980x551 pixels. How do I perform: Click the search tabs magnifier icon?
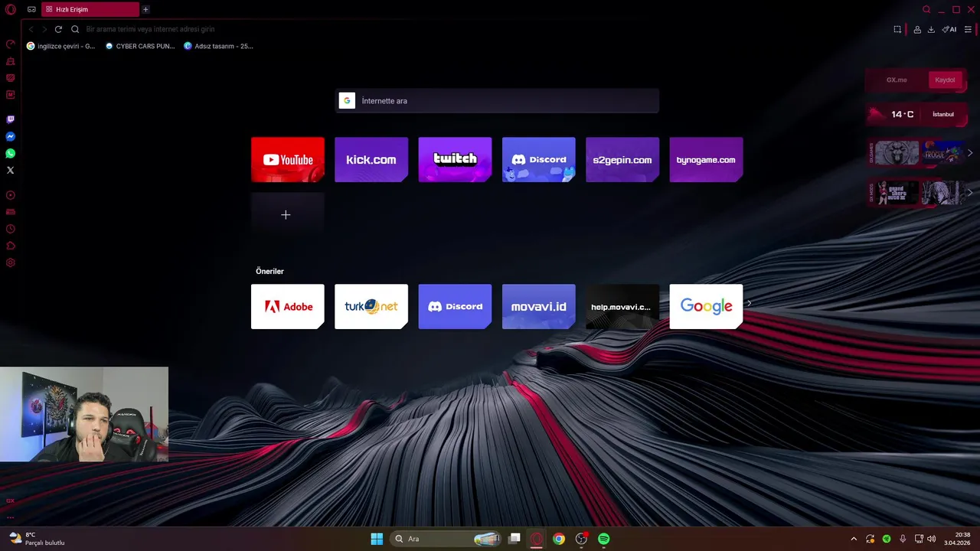(x=926, y=9)
